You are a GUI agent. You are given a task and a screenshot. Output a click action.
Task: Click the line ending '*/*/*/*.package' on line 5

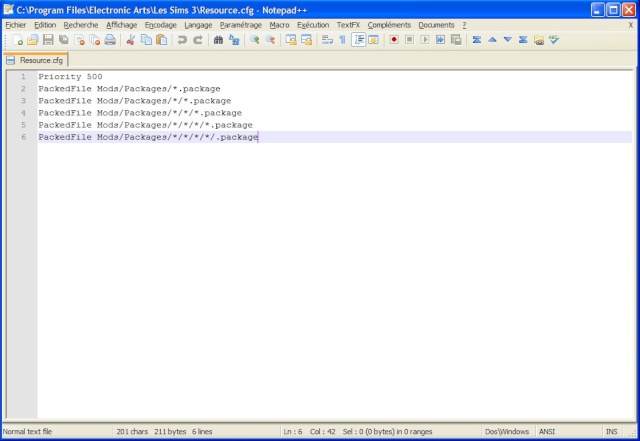click(x=145, y=125)
